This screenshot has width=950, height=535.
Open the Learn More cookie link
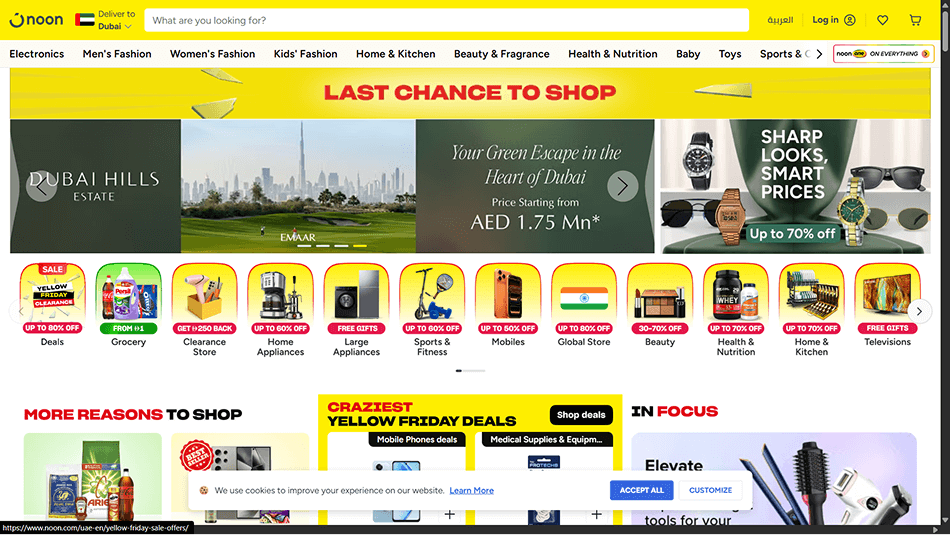(471, 491)
